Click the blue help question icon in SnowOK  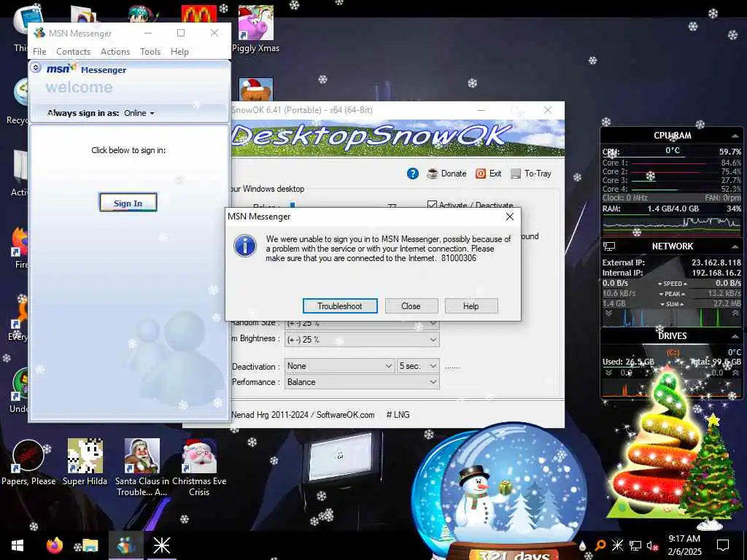point(413,174)
